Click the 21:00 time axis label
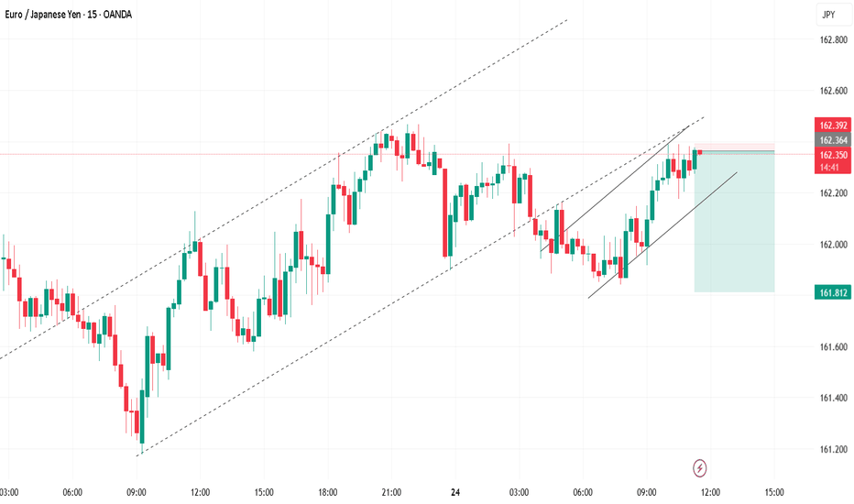 [391, 492]
